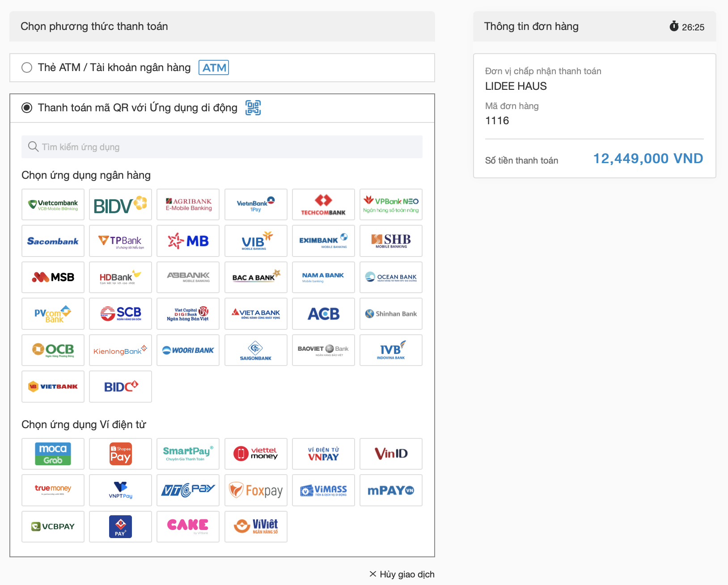728x585 pixels.
Task: Choose Eximbank mobile banking
Action: coord(323,241)
